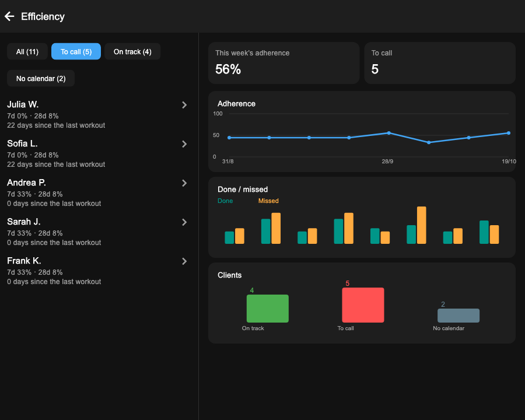Click the Done legend label
This screenshot has height=420, width=525.
(225, 201)
